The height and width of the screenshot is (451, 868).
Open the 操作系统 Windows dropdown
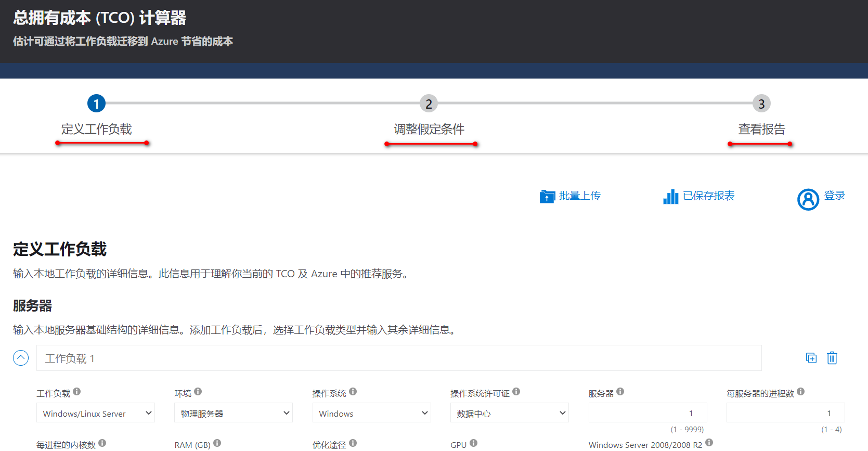(x=372, y=413)
